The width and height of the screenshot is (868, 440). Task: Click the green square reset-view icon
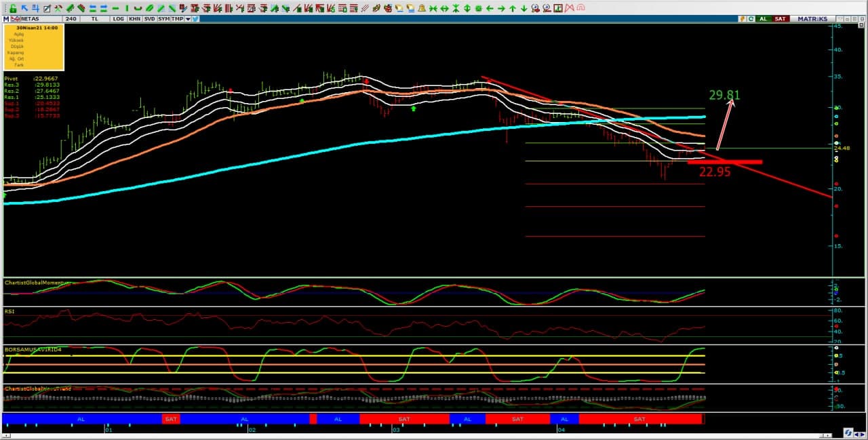(478, 8)
